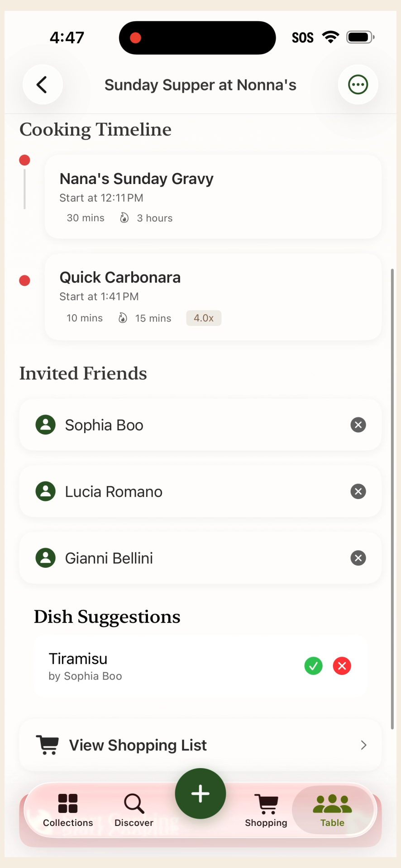Click the vertical scrollbar on the right
Screen dimensions: 401x868
pos(392,497)
